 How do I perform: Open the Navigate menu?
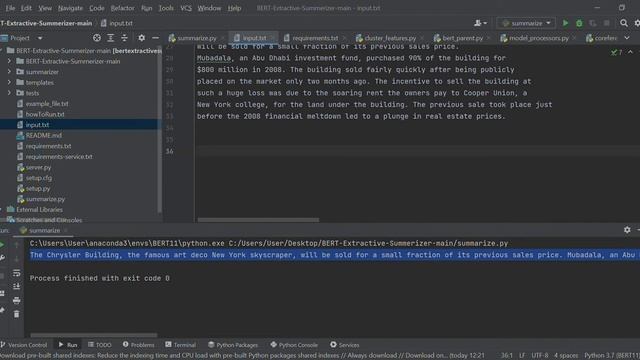[70, 8]
